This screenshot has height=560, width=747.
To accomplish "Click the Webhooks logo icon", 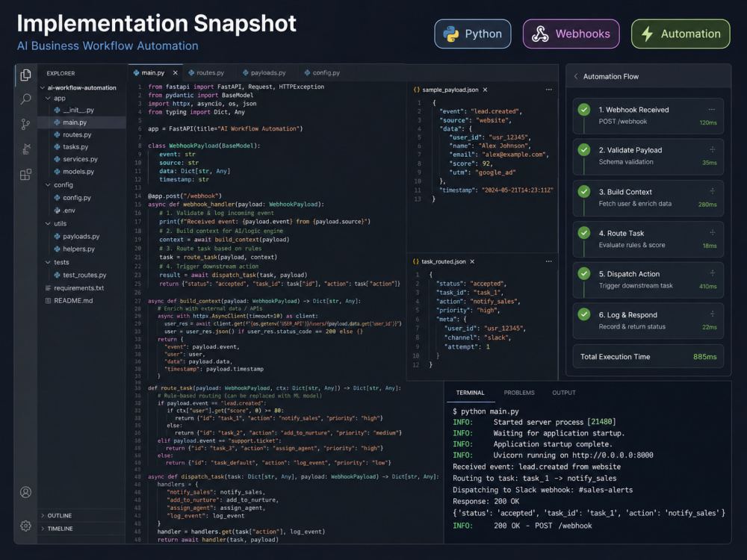I will (540, 34).
